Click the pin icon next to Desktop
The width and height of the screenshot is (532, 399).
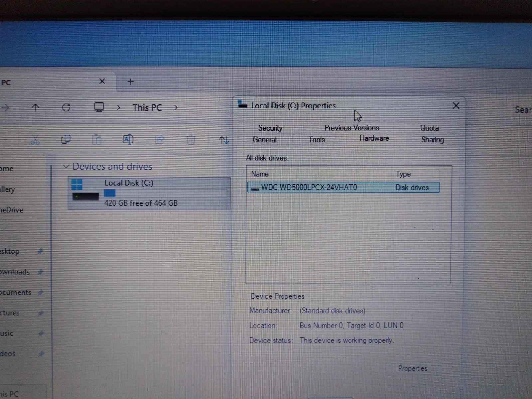pos(40,251)
